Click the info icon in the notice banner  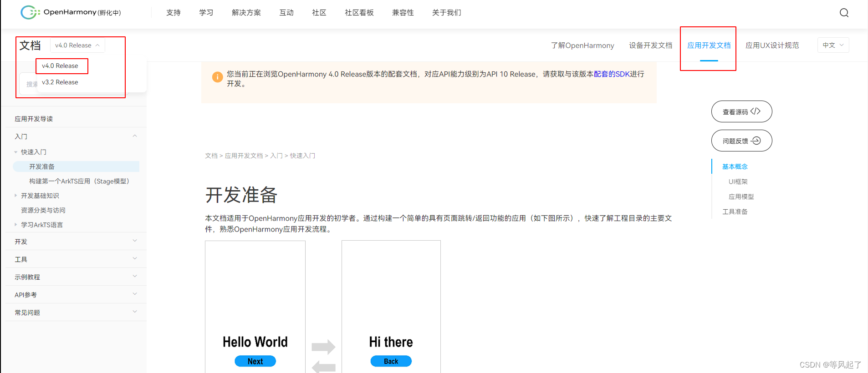(x=218, y=77)
